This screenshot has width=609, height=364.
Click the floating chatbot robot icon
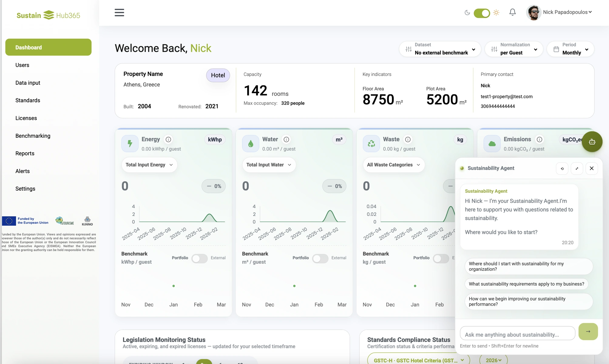click(x=592, y=142)
